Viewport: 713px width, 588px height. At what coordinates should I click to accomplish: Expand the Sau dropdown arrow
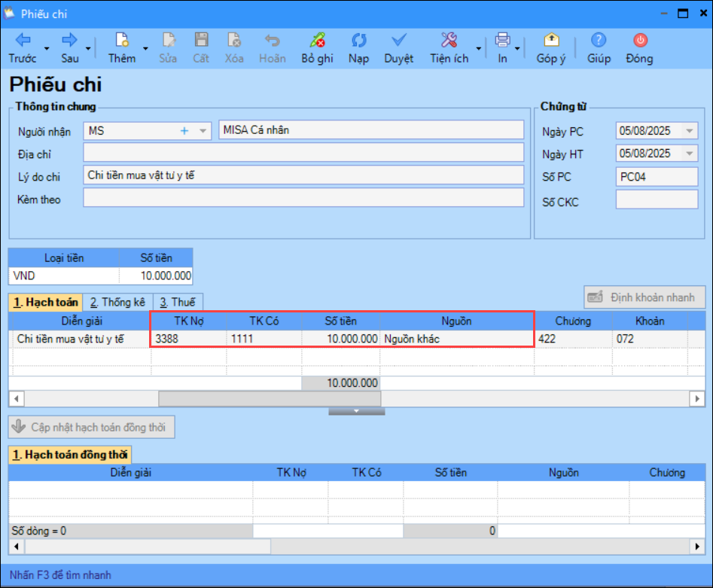tap(88, 48)
